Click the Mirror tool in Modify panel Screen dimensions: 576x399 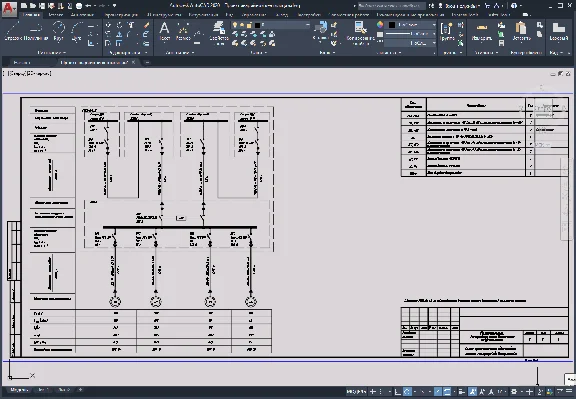pos(119,34)
